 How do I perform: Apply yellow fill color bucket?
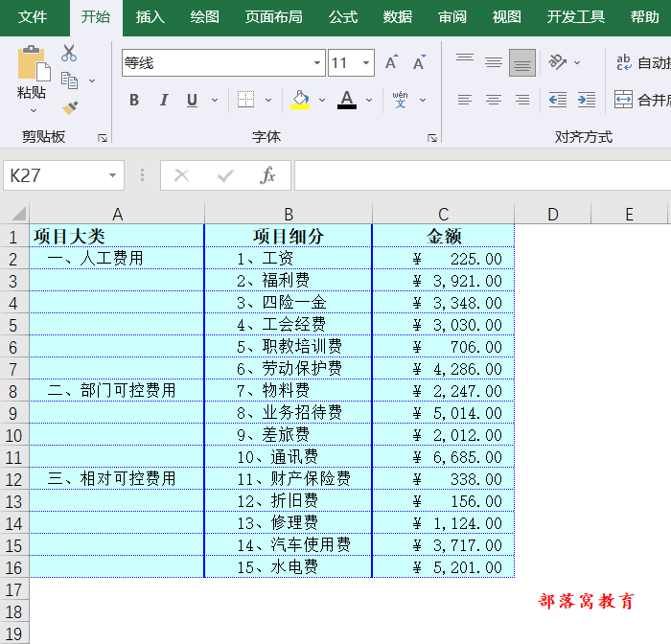click(x=300, y=100)
